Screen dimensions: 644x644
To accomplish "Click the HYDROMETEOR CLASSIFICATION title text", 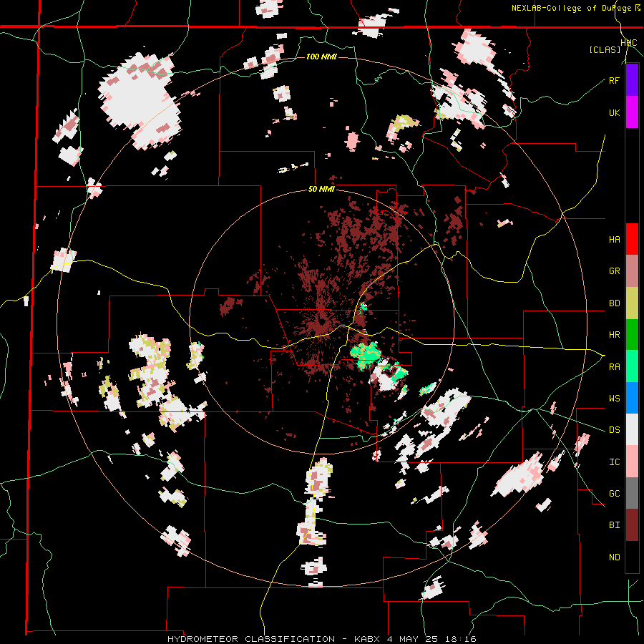I will coord(251,639).
